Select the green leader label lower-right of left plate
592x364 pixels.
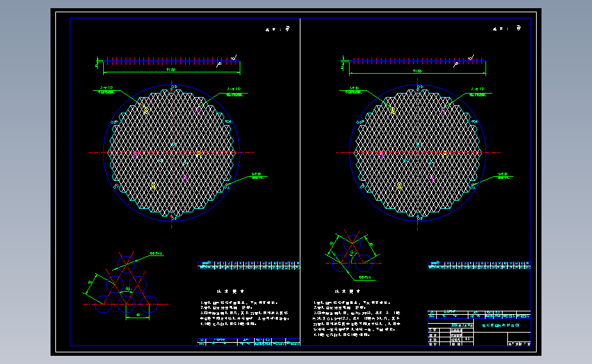(x=257, y=176)
